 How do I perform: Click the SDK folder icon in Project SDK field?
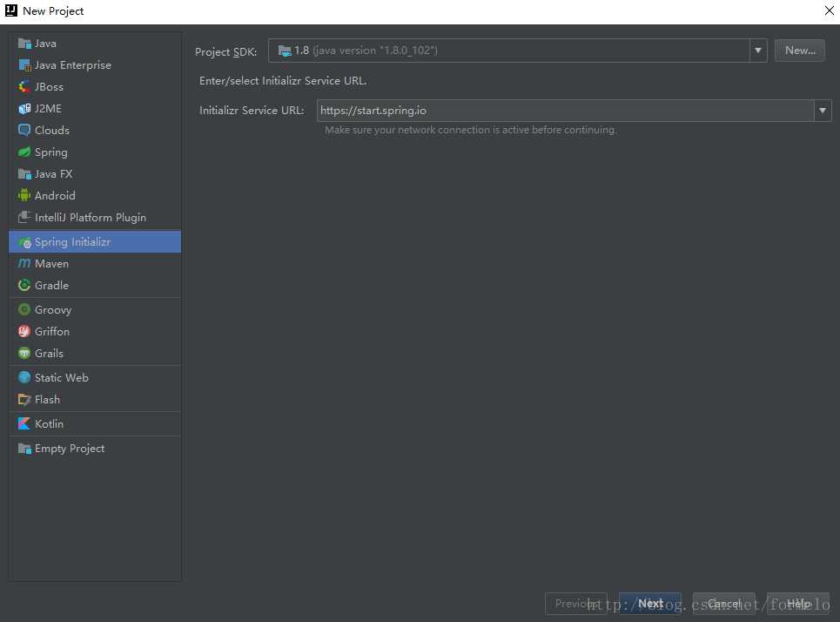pos(285,51)
